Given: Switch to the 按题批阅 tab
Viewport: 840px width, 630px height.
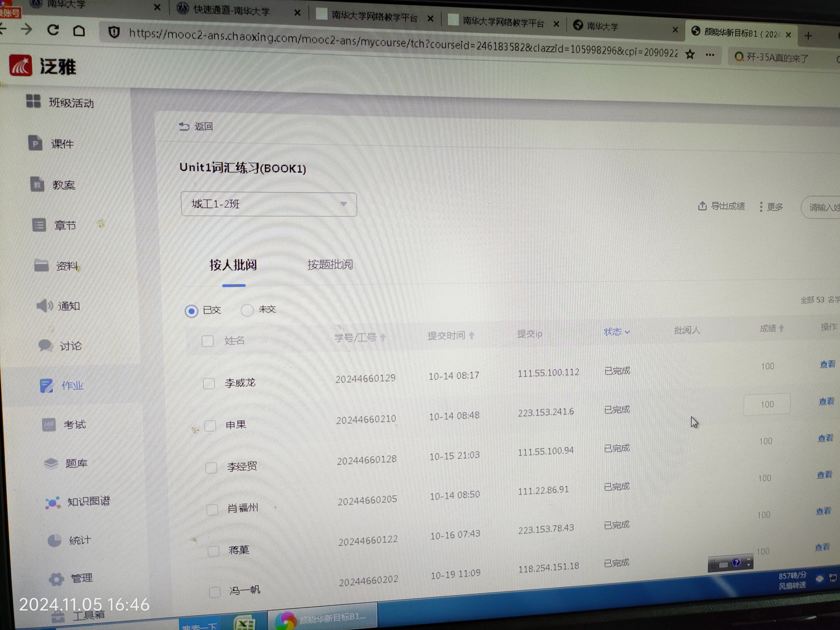Looking at the screenshot, I should pyautogui.click(x=330, y=264).
